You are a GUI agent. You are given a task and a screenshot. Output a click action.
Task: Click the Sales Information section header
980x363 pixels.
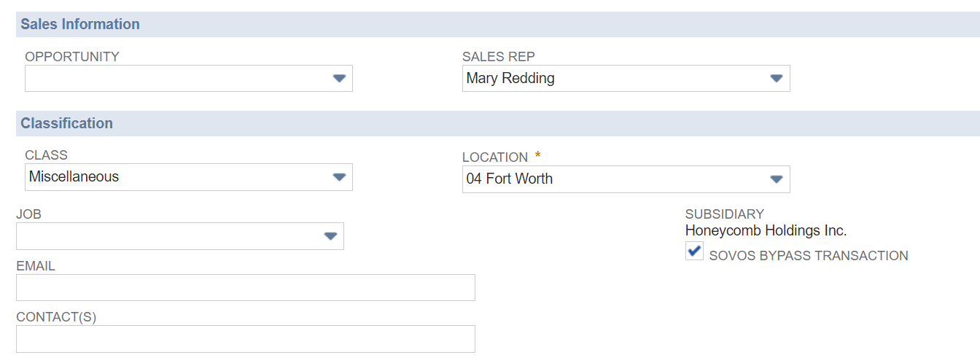coord(80,24)
